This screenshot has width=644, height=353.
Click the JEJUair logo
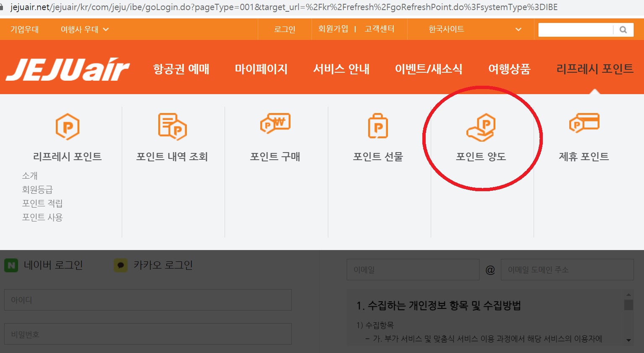(x=68, y=69)
